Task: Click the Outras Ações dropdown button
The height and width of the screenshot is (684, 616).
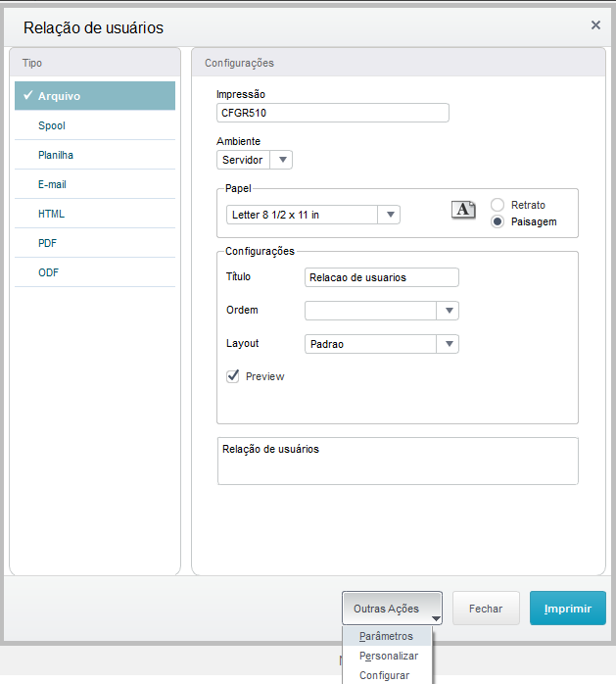Action: [x=393, y=609]
